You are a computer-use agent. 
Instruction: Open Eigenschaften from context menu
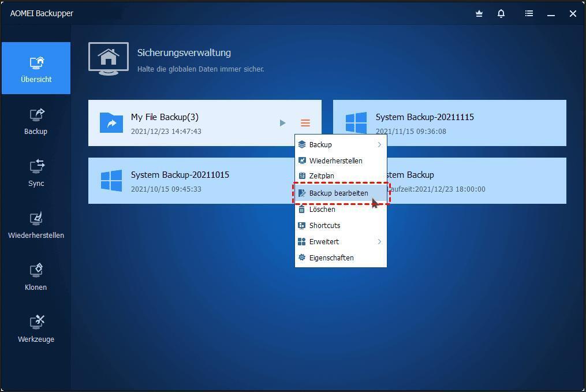click(x=341, y=257)
